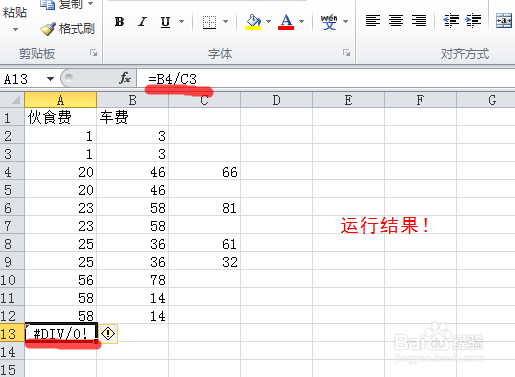Decrease indent
Screen dimensions: 515x377
[x=451, y=21]
